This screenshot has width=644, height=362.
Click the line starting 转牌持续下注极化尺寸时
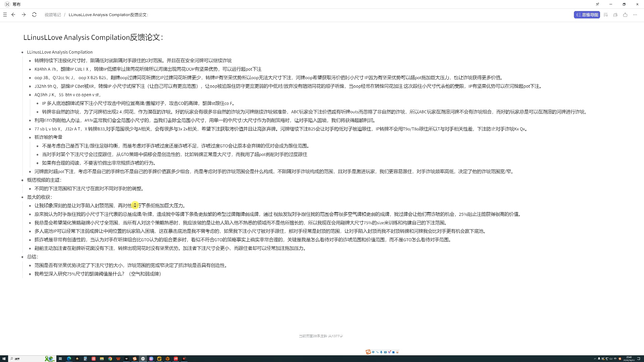pos(133,60)
